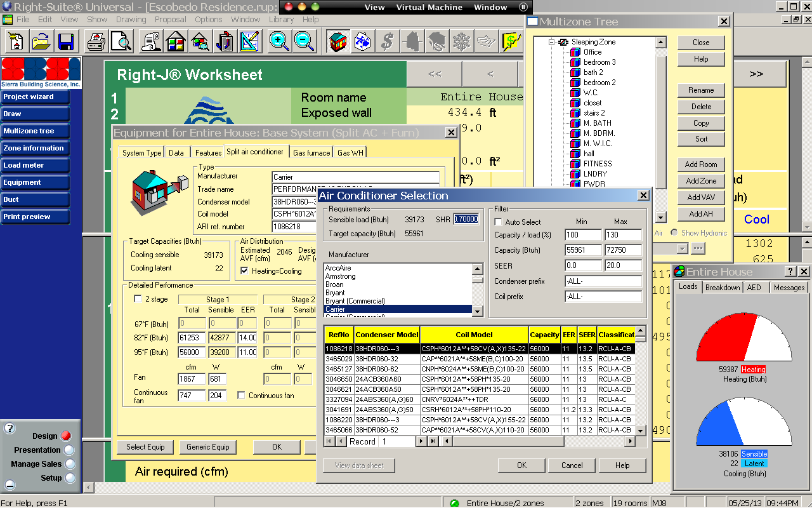Select the Design radio button
Viewport: 812px width, 508px height.
tap(65, 436)
